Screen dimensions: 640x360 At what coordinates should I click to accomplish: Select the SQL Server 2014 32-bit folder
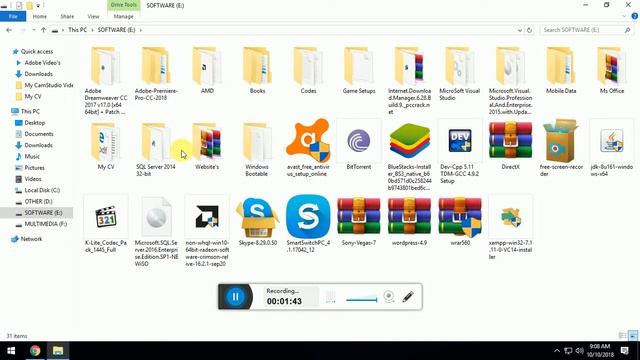pos(156,149)
